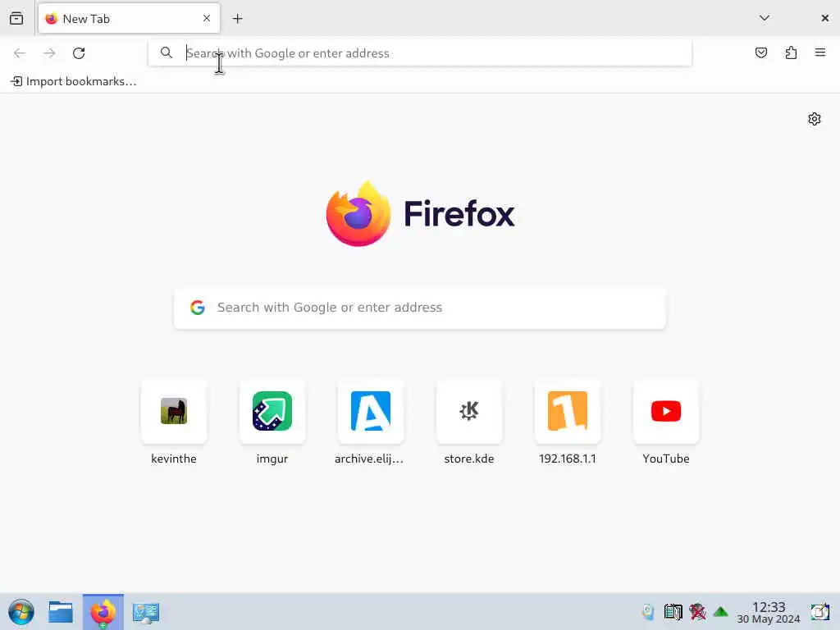Click the crossed-out red tray icon
840x630 pixels.
697,612
